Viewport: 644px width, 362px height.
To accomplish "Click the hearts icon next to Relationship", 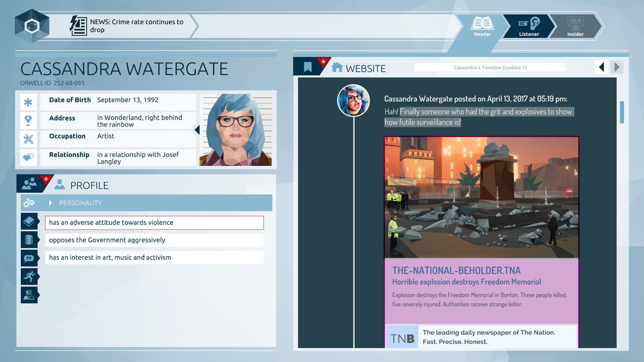I will pyautogui.click(x=29, y=157).
